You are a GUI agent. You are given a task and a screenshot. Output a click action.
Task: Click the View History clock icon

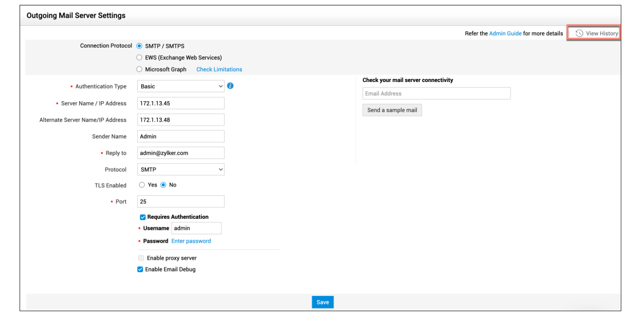pyautogui.click(x=579, y=33)
